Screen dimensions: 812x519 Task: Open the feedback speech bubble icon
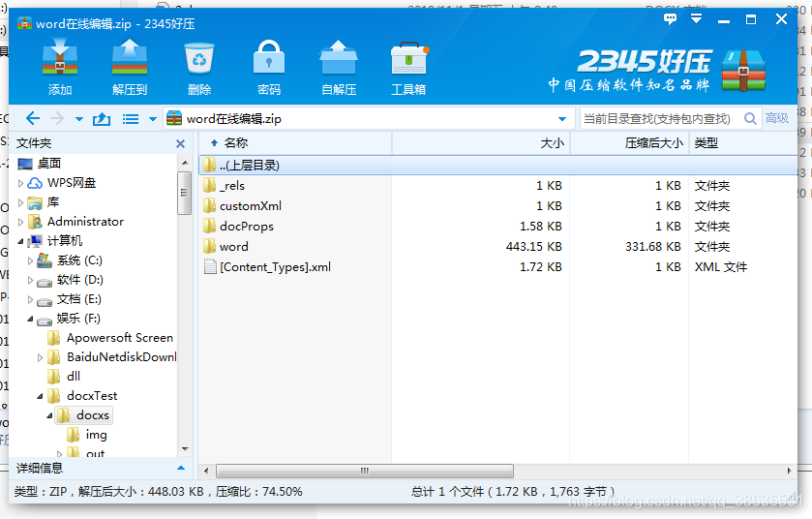coord(670,19)
